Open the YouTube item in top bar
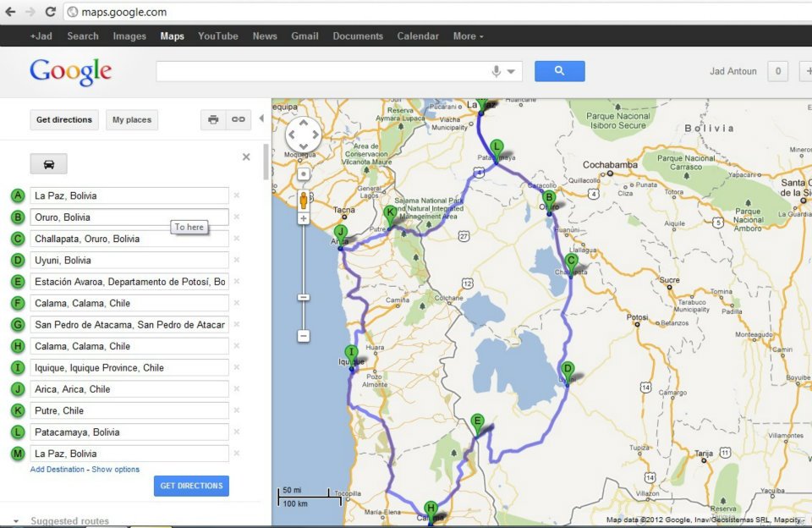Screen dimensions: 812x528 click(x=217, y=36)
